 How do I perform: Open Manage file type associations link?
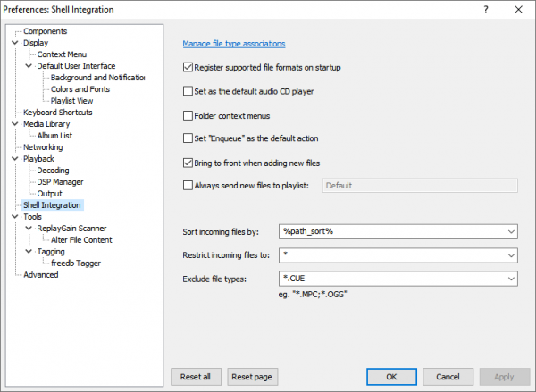234,43
